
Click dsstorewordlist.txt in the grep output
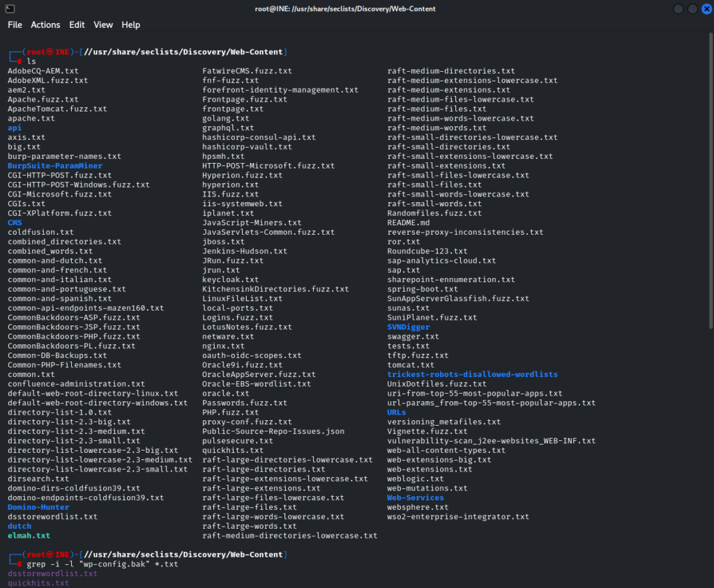(52, 573)
